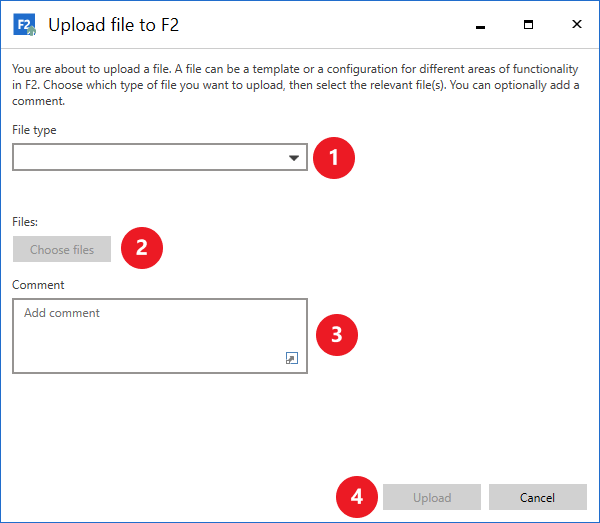Click the "Files:" label text

[x=25, y=222]
